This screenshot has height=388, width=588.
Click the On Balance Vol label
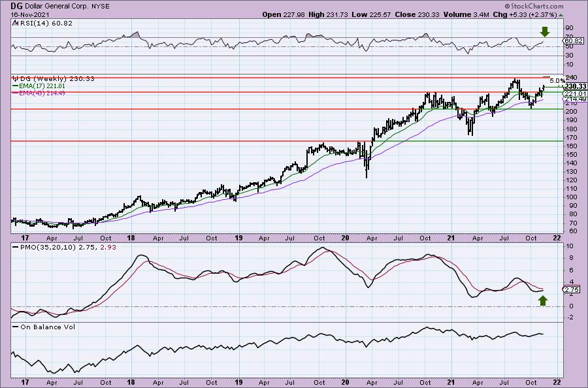pos(48,327)
